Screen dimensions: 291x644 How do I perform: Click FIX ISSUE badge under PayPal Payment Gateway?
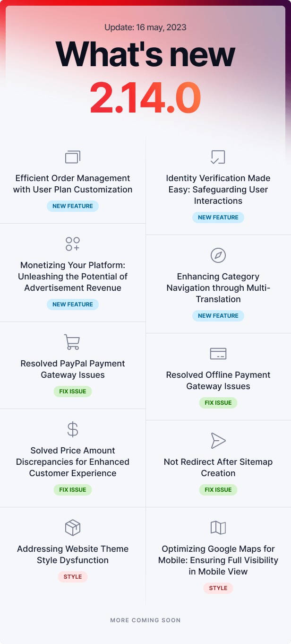pyautogui.click(x=73, y=392)
